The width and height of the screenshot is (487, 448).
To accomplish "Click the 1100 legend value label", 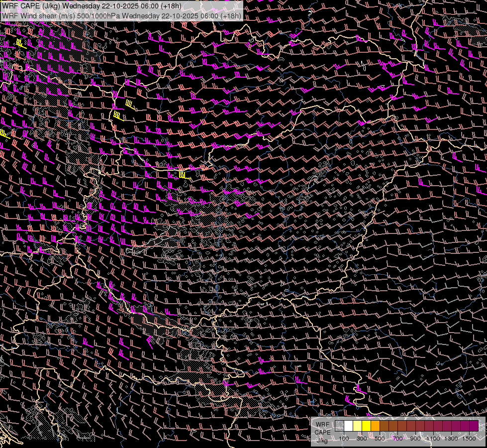I will click(433, 439).
